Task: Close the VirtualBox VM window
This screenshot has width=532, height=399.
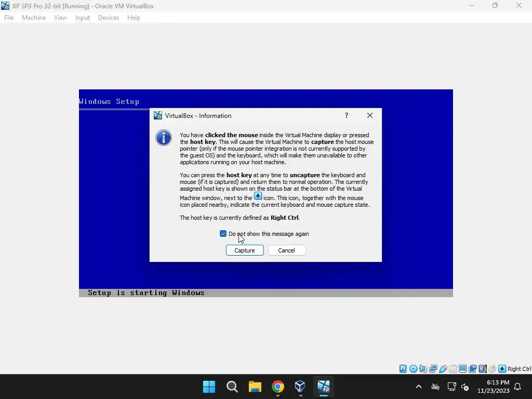Action: (x=519, y=6)
